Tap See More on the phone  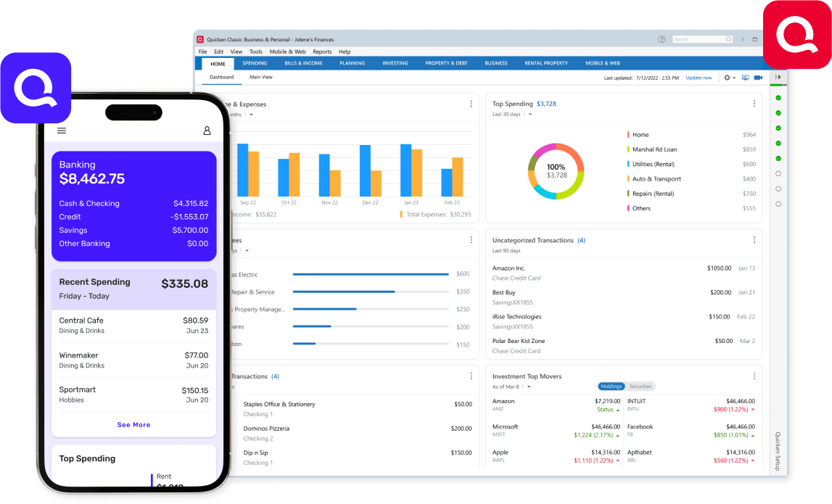(x=133, y=425)
